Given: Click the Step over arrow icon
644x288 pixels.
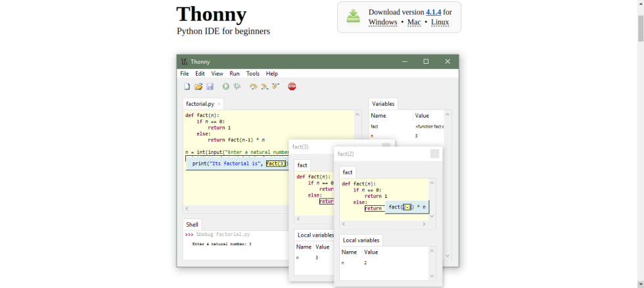Looking at the screenshot, I should [x=253, y=86].
